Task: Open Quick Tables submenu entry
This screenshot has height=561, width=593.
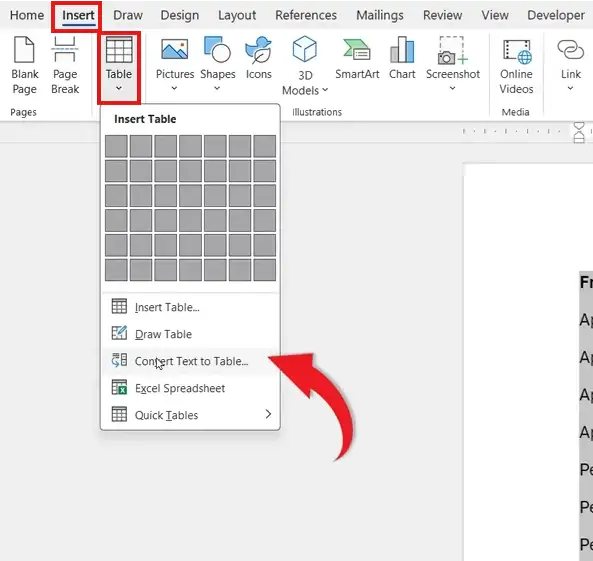Action: point(190,415)
